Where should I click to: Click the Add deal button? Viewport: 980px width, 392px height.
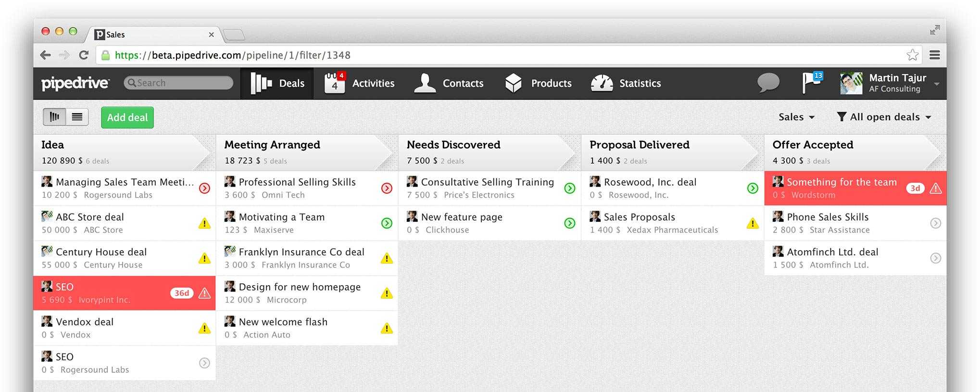[127, 117]
